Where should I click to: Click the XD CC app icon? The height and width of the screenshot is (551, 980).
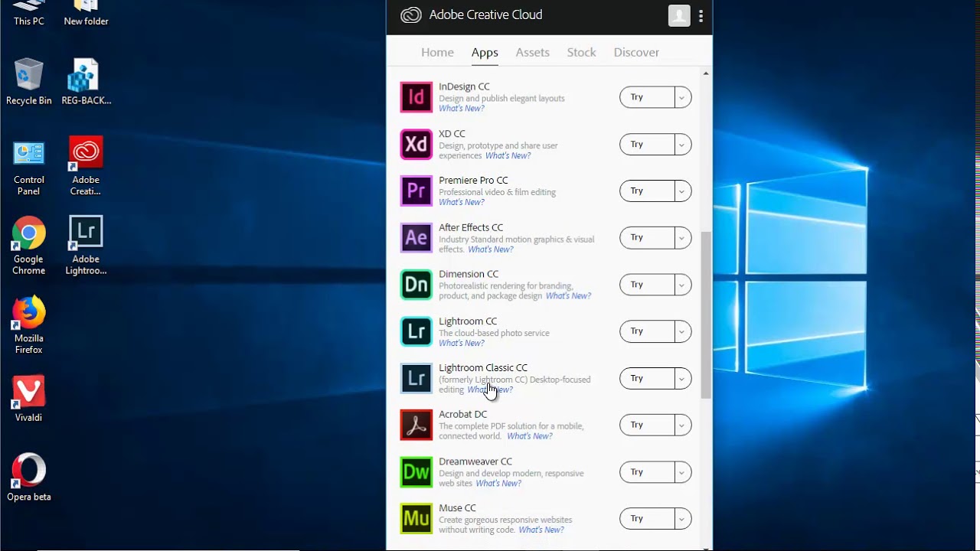416,144
